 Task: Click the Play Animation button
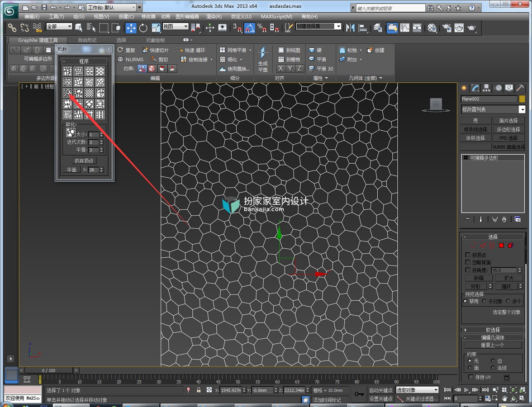click(466, 390)
